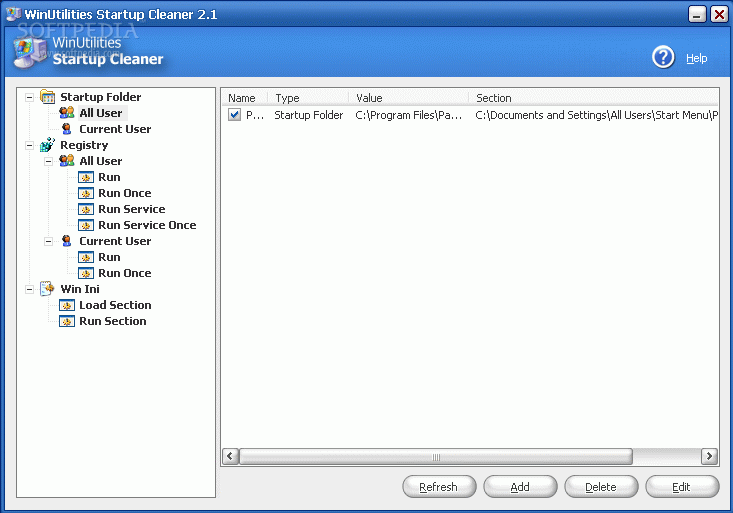The height and width of the screenshot is (513, 733).
Task: Click the icon next to All User Run Once
Action: (86, 193)
